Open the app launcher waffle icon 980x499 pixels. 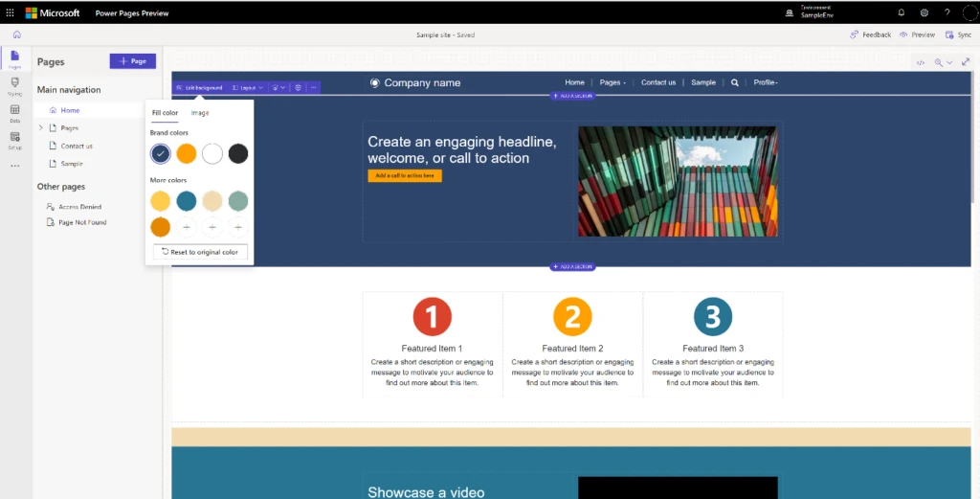click(x=10, y=12)
